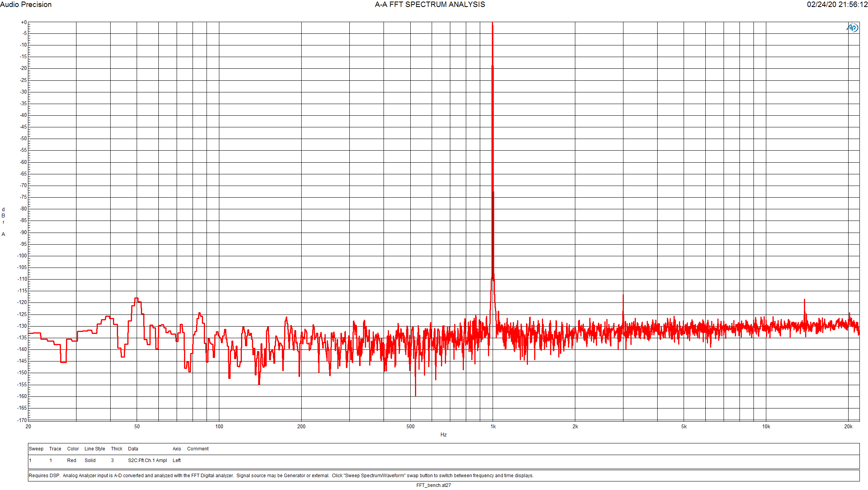Viewport: 868px width, 490px height.
Task: Click the thickness value '3' in legend
Action: pyautogui.click(x=112, y=460)
